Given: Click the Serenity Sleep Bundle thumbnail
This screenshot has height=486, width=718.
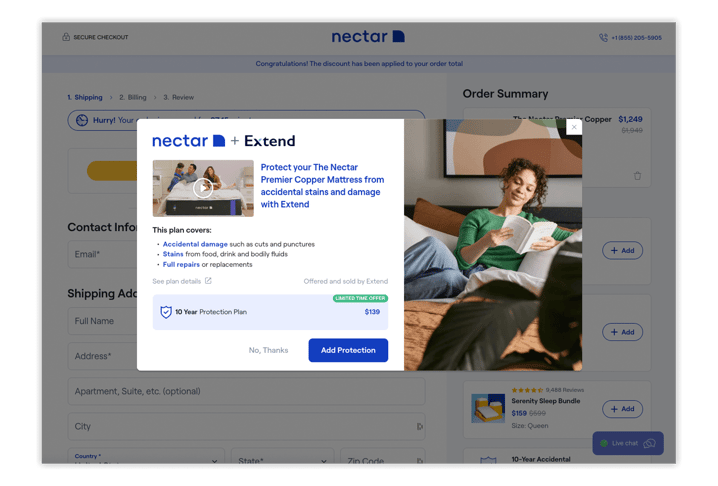Looking at the screenshot, I should coord(488,408).
